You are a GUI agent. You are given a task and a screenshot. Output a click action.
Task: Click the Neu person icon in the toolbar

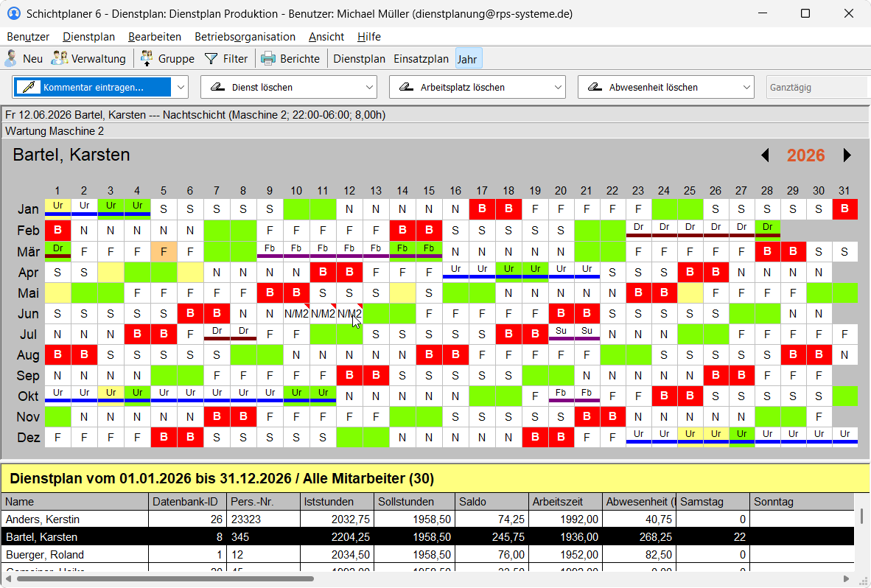pyautogui.click(x=10, y=58)
